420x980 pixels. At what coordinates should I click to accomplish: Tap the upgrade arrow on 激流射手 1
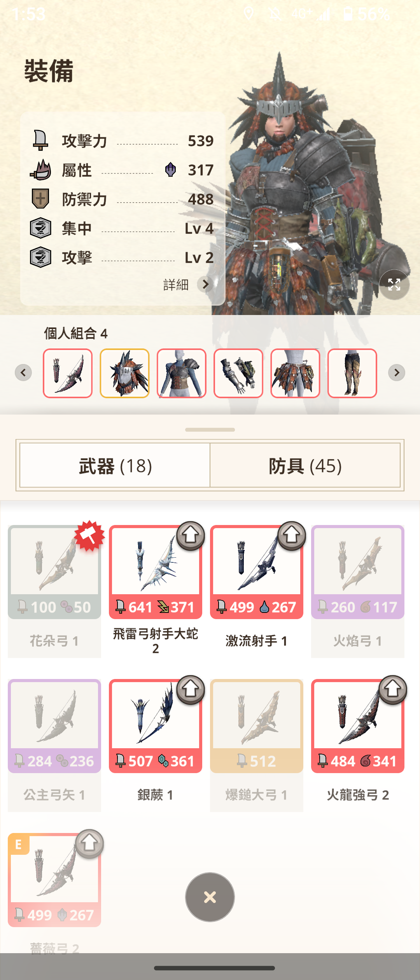pyautogui.click(x=292, y=536)
